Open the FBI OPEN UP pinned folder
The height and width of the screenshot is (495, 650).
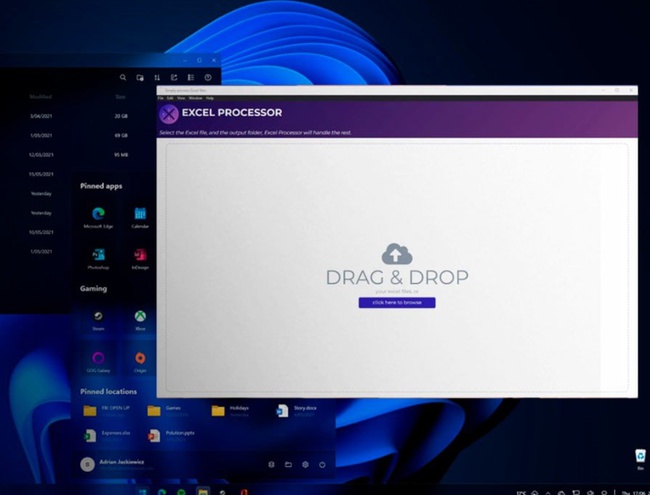pyautogui.click(x=107, y=410)
